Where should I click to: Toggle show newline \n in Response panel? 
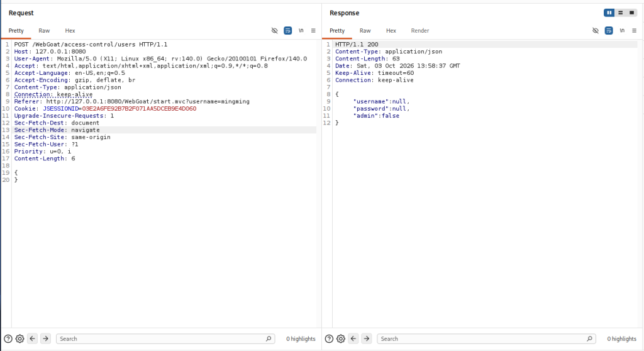(622, 30)
